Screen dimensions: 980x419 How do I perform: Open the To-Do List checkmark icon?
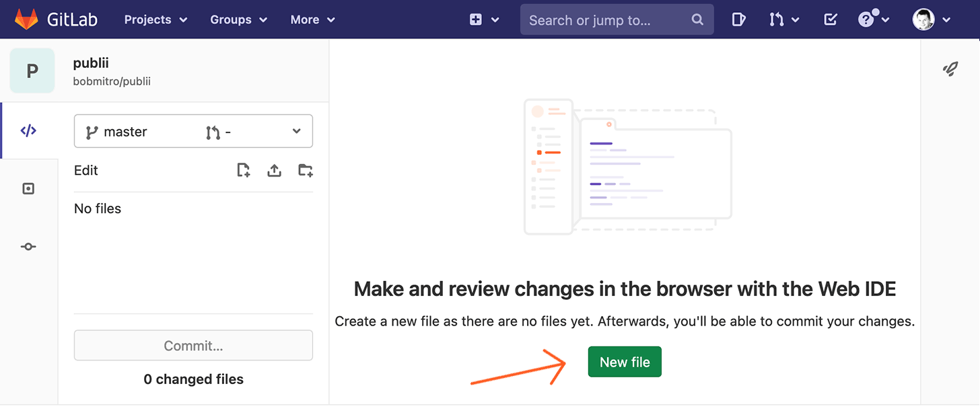[830, 20]
